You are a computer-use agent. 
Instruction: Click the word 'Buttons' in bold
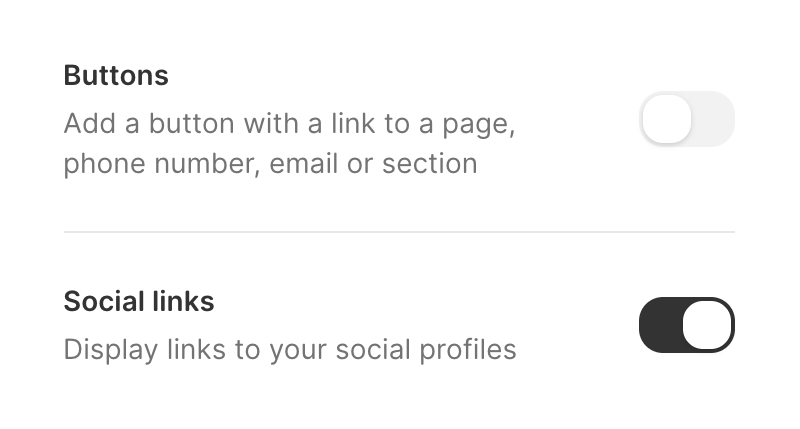click(x=116, y=75)
